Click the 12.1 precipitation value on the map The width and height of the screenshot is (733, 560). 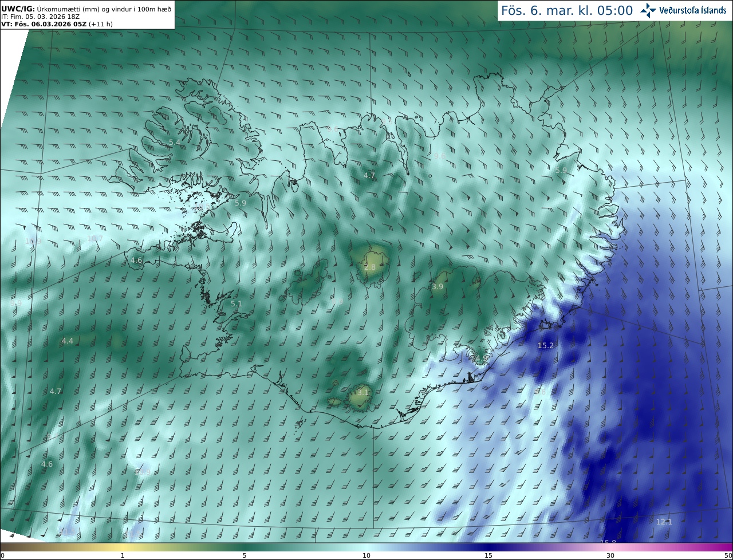(664, 522)
